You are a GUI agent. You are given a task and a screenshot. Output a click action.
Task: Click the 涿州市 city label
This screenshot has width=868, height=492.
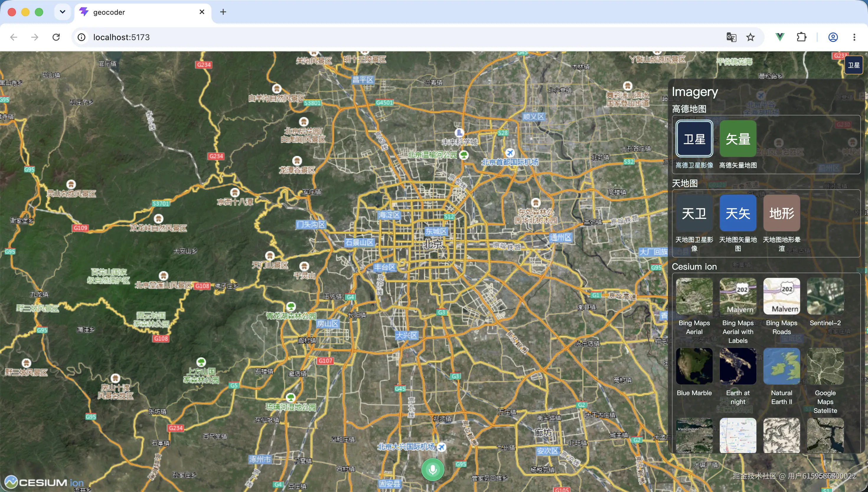(x=260, y=460)
